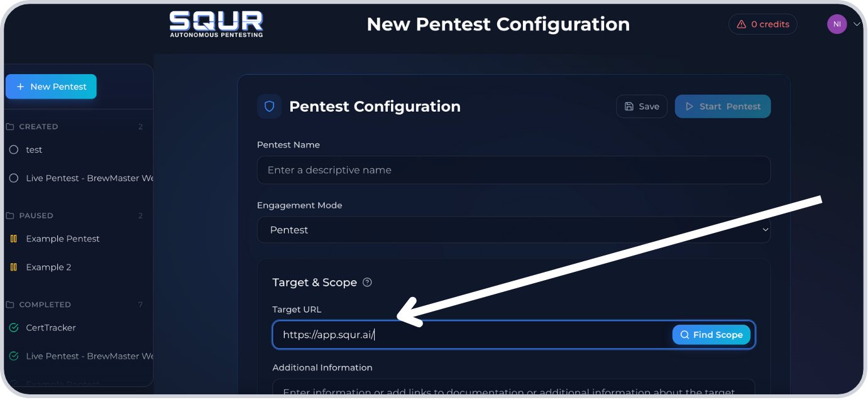Click the New Pentest button
This screenshot has width=868, height=400.
pos(51,87)
